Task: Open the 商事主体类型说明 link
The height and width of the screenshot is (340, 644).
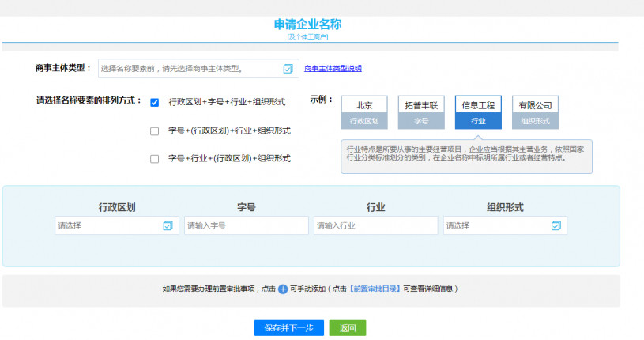Action: click(333, 69)
